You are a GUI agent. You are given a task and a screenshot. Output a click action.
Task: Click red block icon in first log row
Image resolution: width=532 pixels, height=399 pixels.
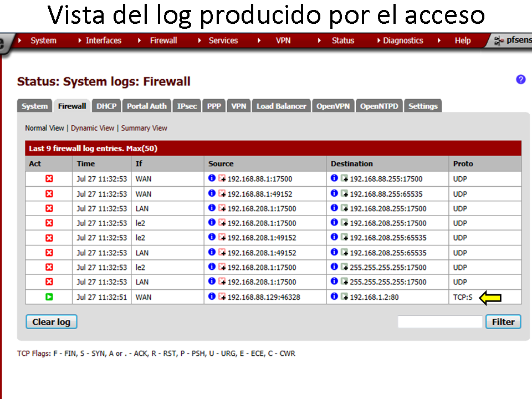click(49, 179)
